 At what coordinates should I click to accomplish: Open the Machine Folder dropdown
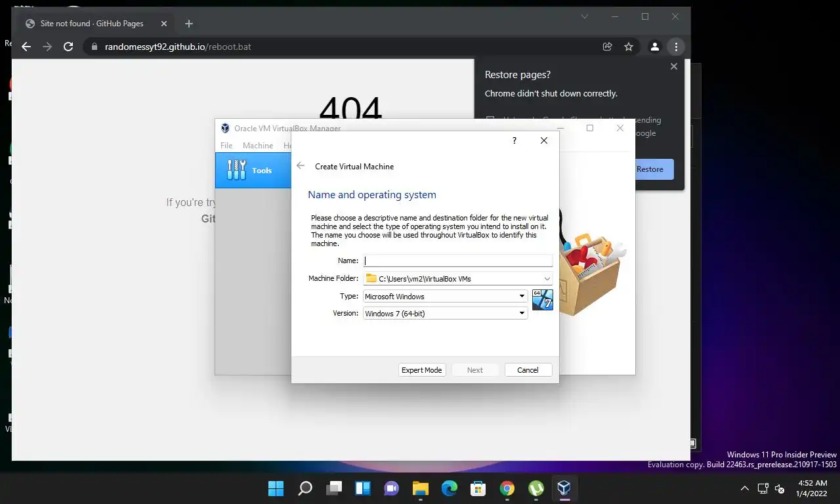coord(547,279)
